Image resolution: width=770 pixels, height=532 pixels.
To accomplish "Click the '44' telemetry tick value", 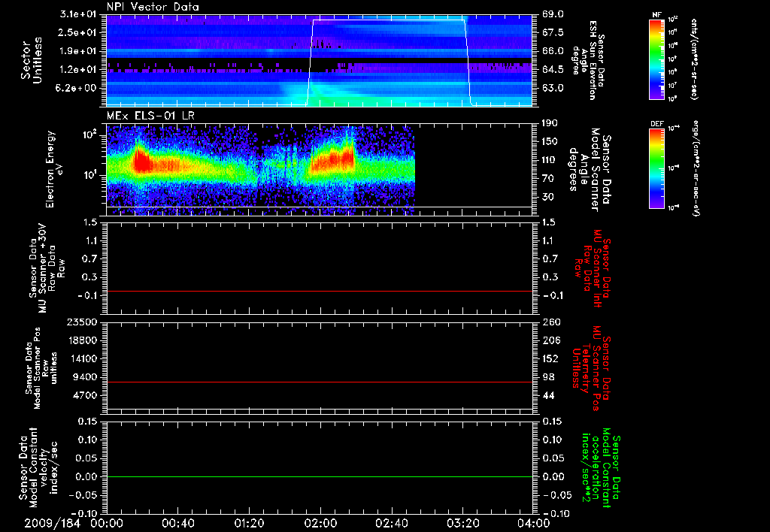I will tap(550, 395).
